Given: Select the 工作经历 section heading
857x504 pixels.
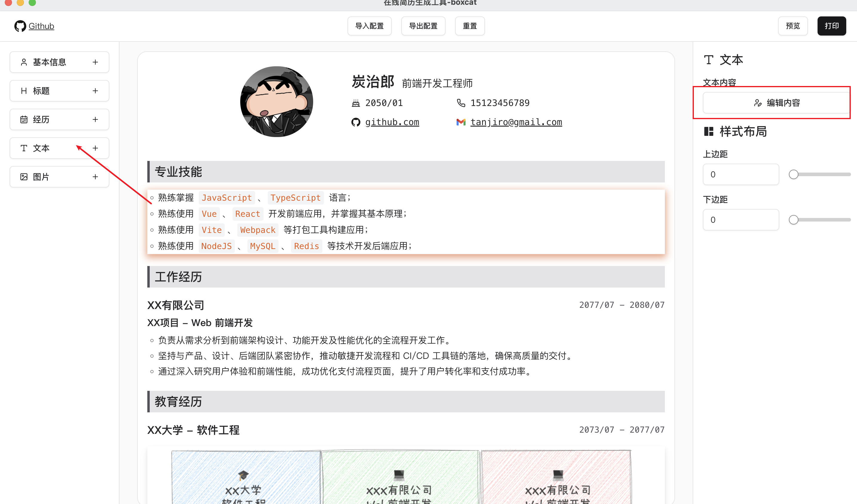Looking at the screenshot, I should click(x=178, y=277).
